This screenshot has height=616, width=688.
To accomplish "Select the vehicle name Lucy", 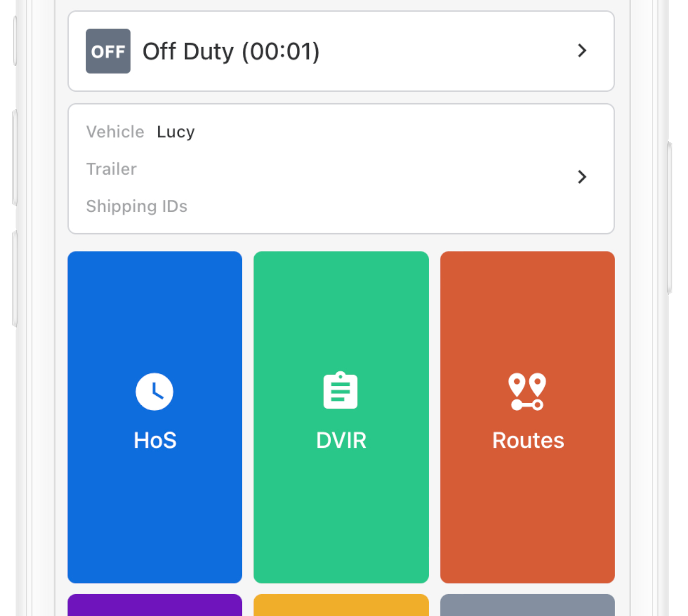I will [176, 132].
